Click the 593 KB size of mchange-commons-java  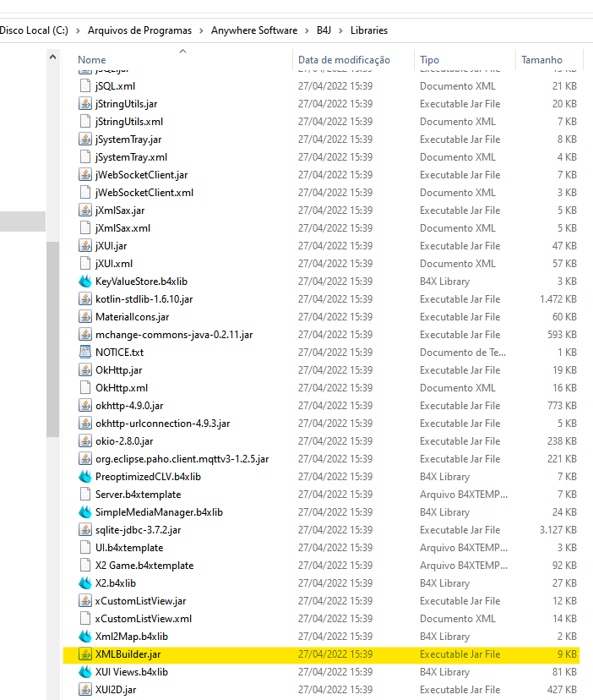(x=562, y=335)
